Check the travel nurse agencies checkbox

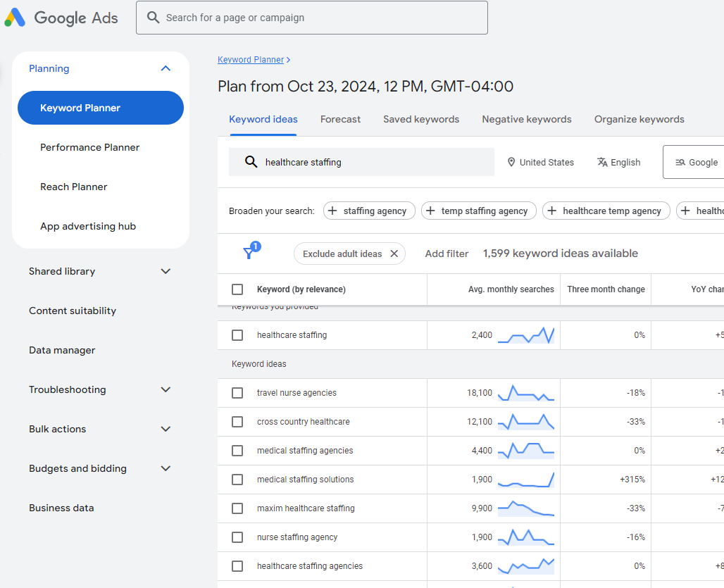tap(237, 393)
